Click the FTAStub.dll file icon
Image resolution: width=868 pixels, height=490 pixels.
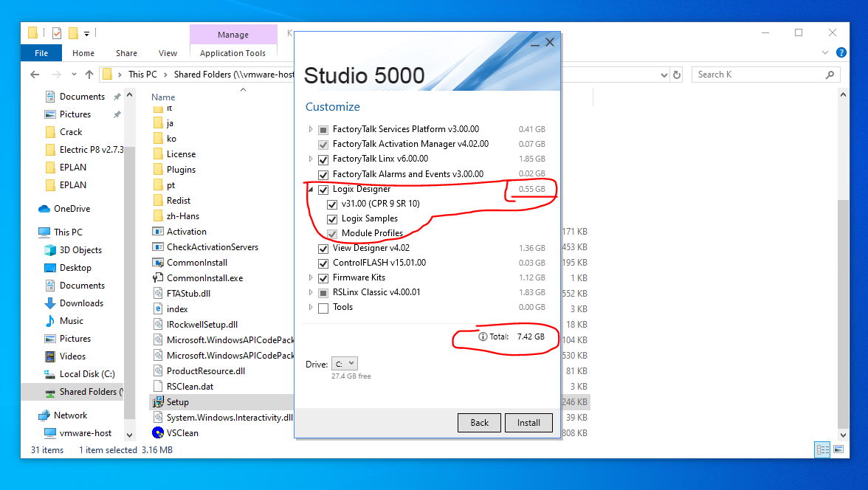(158, 293)
